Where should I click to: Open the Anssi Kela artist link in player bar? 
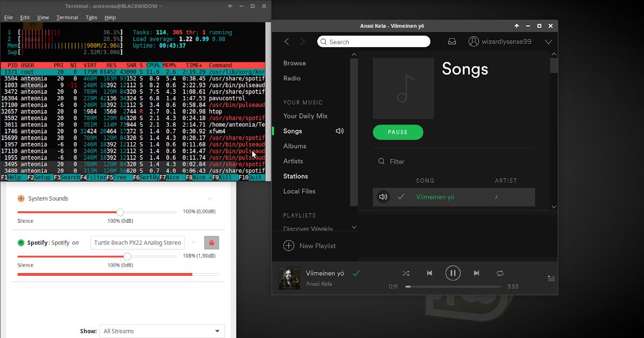click(319, 284)
